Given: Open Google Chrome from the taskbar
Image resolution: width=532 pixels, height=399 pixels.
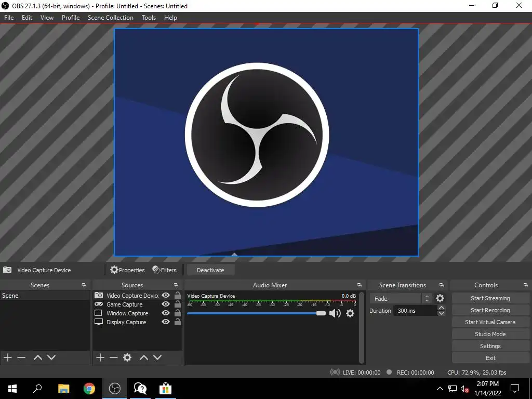Looking at the screenshot, I should 89,389.
